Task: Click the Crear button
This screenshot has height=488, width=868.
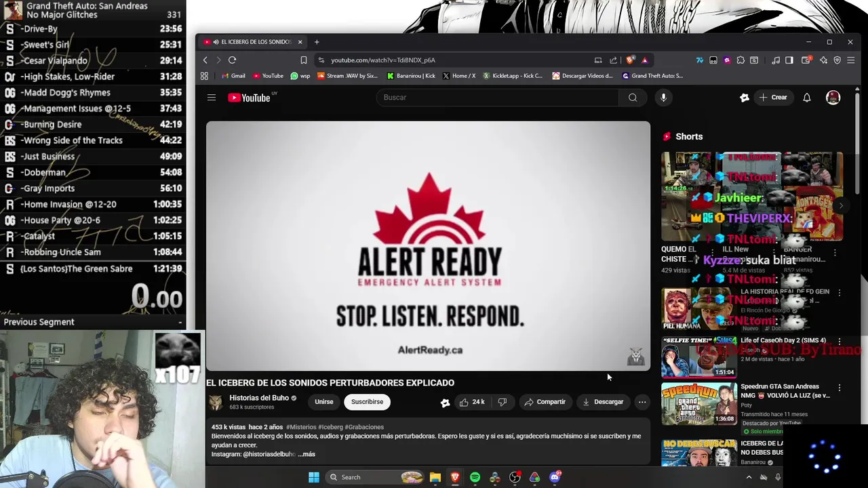Action: click(773, 98)
